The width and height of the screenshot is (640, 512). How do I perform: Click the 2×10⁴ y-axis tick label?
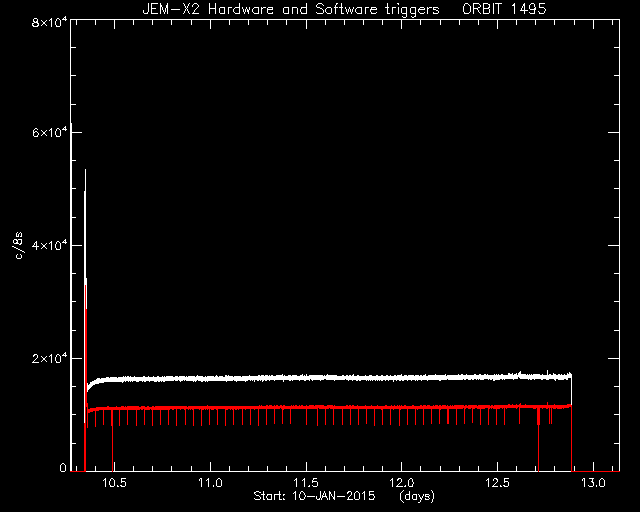(49, 358)
